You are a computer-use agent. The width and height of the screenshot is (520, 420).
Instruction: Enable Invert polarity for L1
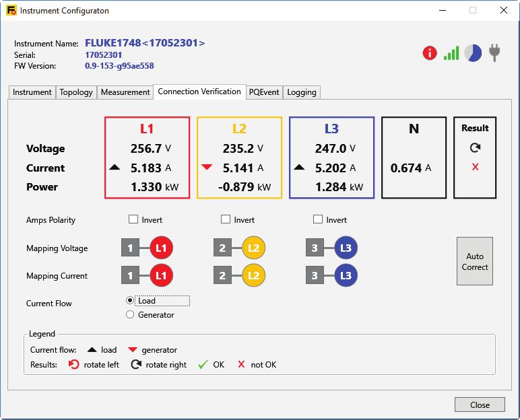click(x=133, y=219)
